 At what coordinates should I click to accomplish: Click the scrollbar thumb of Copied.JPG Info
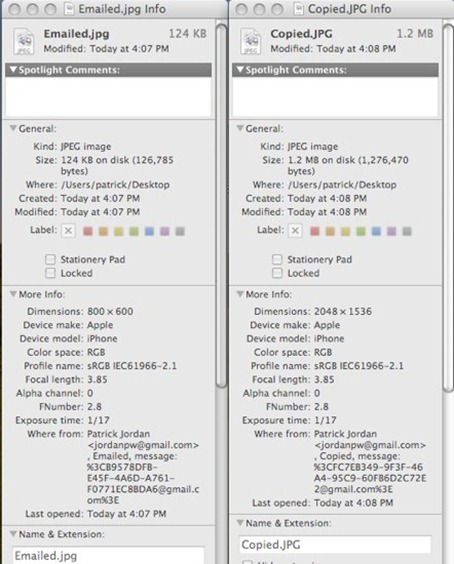449,207
